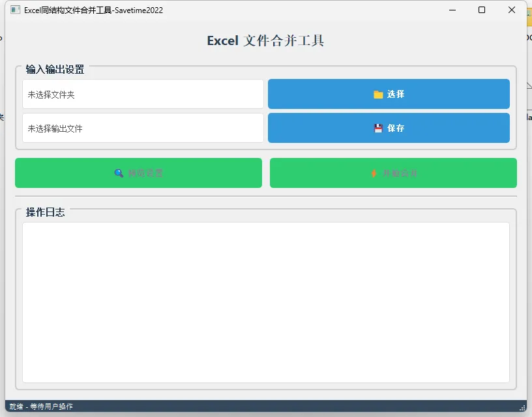Click the window title Excel同结构文件合并工具-Savetime2022
The width and height of the screenshot is (532, 417).
(x=93, y=10)
